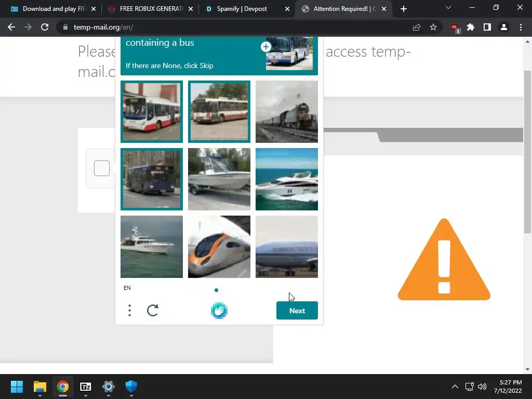Close the Spamify | Devpost tab
Viewport: 532px width, 399px height.
point(287,9)
